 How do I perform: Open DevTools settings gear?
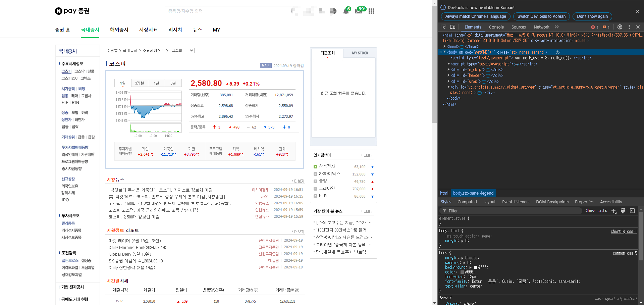[x=620, y=27]
